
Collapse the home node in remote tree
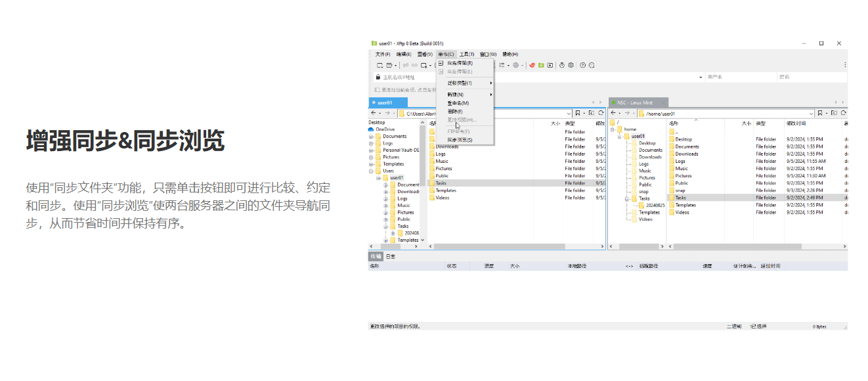613,129
